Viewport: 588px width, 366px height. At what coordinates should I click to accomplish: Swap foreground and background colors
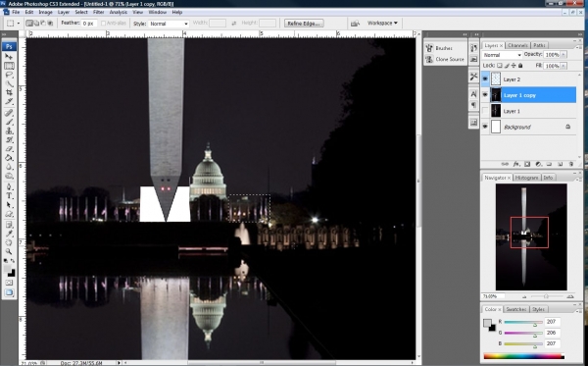tap(13, 261)
